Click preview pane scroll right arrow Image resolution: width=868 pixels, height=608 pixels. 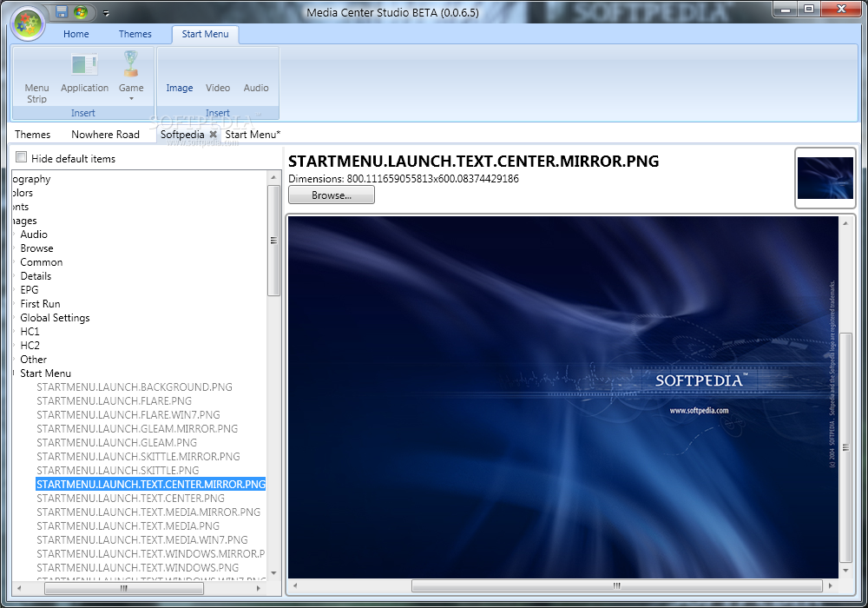point(830,585)
